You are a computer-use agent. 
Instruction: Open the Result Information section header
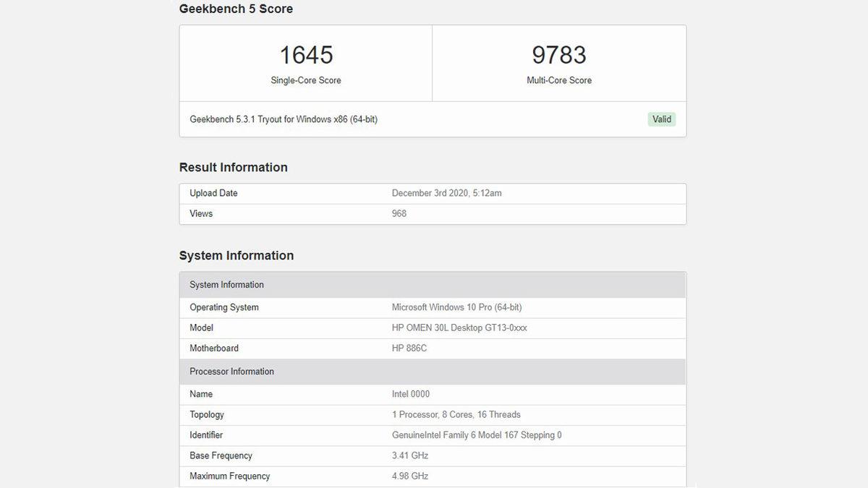tap(233, 167)
